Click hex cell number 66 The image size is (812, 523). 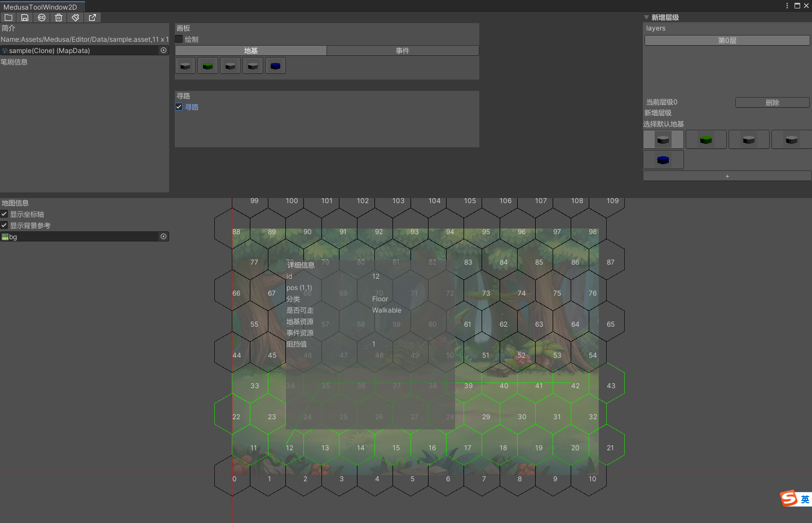(236, 293)
